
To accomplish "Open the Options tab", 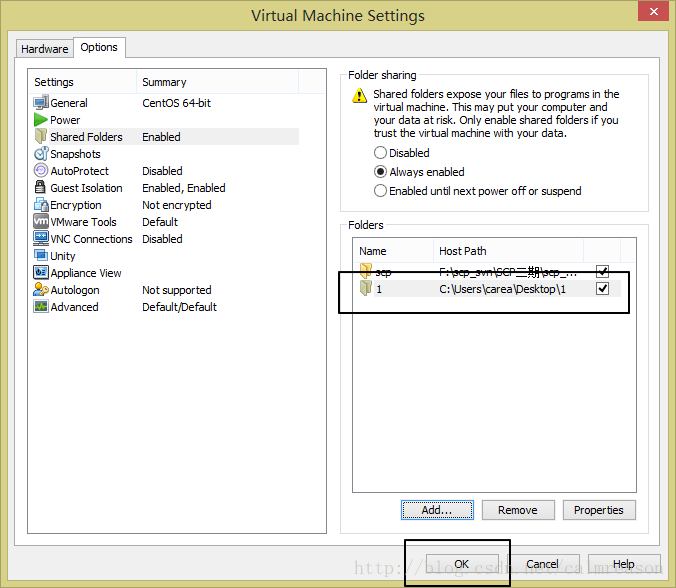I will point(99,47).
